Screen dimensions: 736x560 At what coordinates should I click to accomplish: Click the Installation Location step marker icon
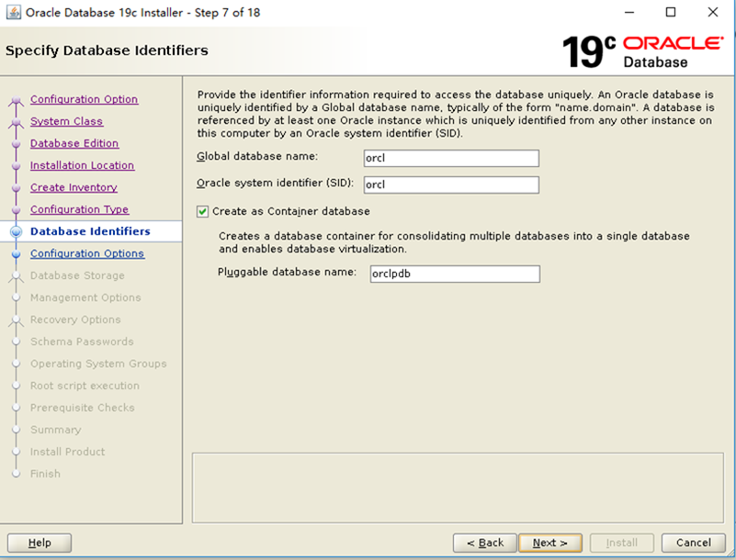pos(16,166)
